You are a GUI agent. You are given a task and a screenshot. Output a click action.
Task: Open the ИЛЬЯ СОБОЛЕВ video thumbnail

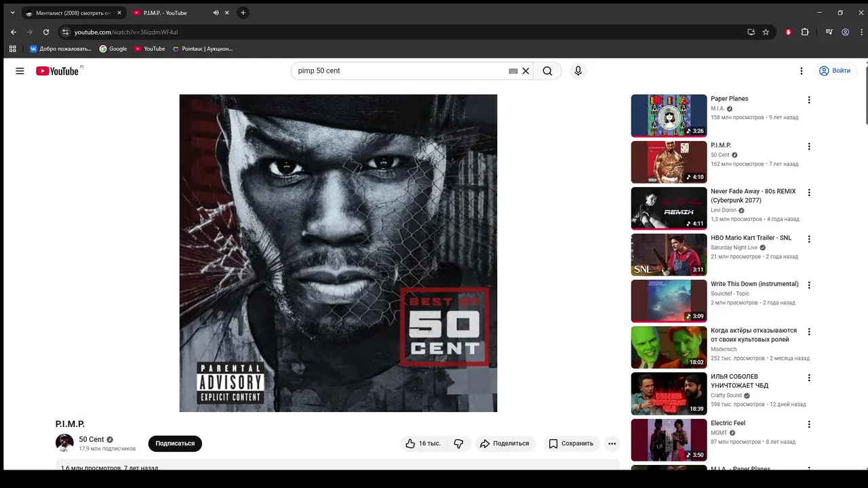point(669,394)
